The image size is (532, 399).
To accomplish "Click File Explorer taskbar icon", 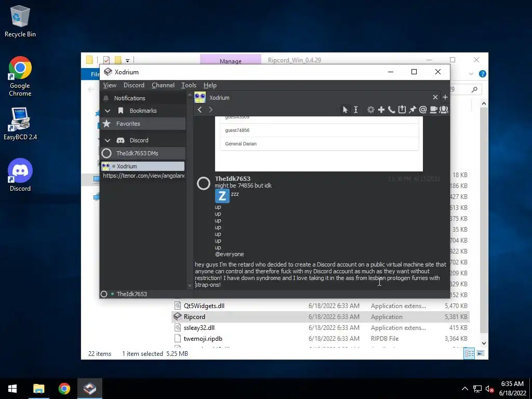I will pyautogui.click(x=38, y=389).
